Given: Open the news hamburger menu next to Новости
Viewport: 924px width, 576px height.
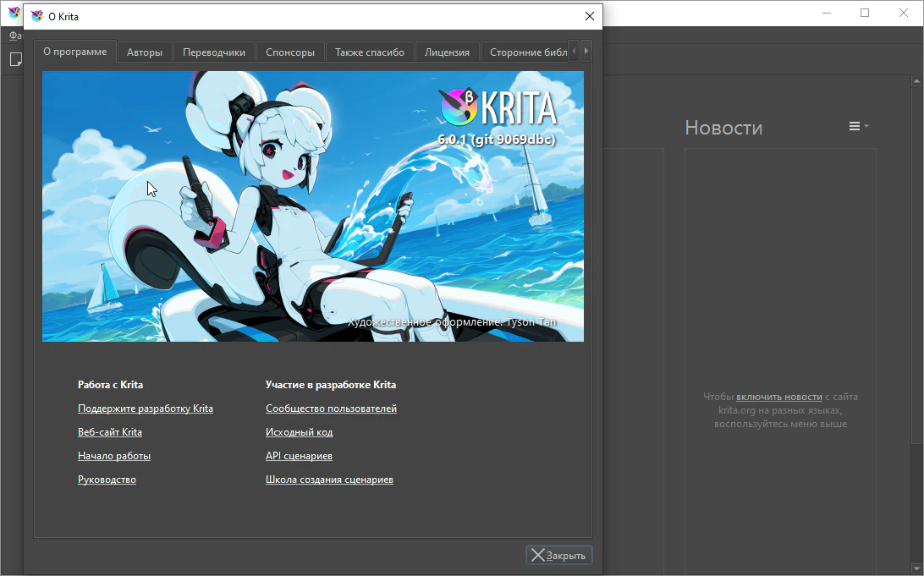Looking at the screenshot, I should 858,127.
